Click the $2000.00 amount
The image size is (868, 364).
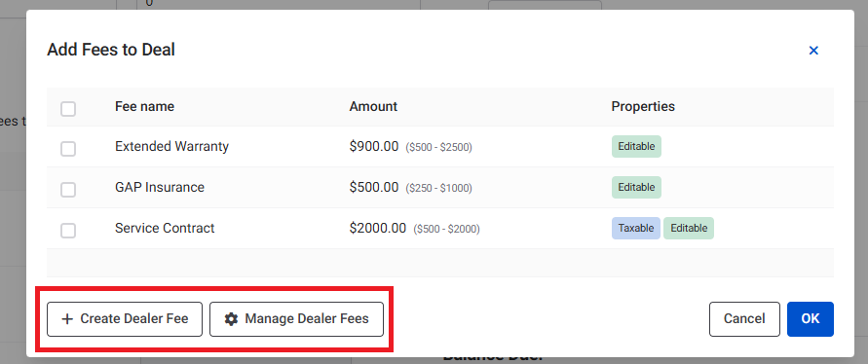378,228
